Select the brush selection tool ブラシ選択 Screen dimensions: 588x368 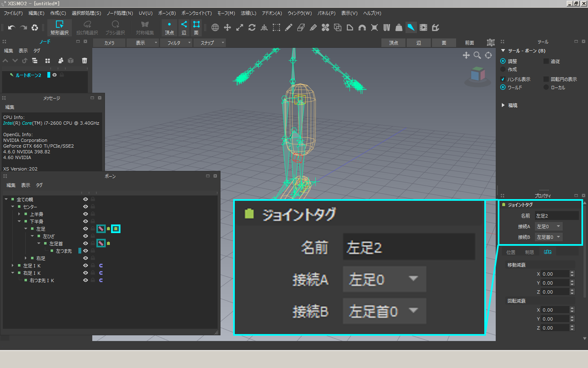(115, 28)
